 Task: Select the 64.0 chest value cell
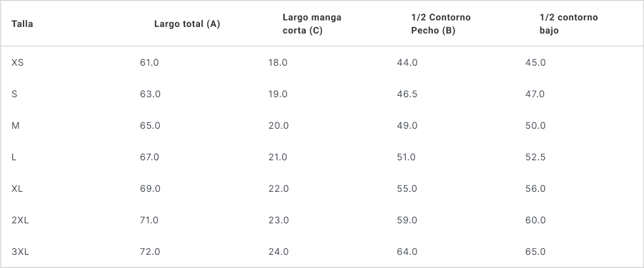(407, 252)
